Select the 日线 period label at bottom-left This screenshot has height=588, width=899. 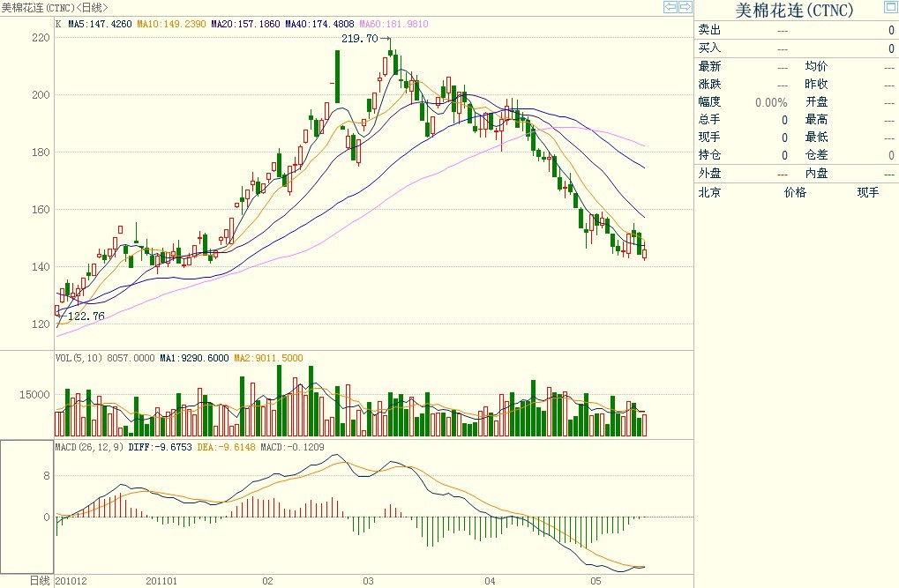tap(40, 580)
